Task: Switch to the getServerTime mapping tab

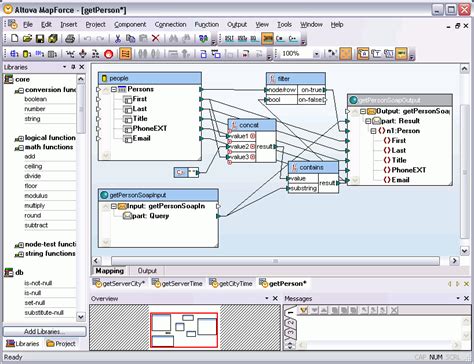Action: point(177,284)
